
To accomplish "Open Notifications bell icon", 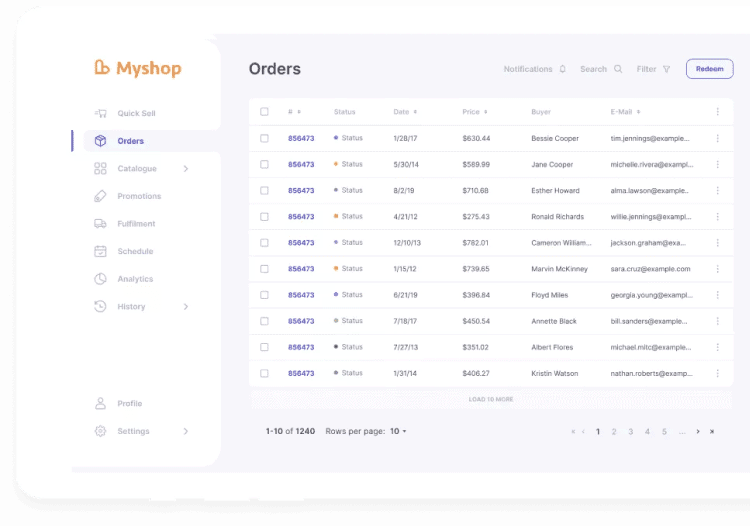I will click(x=563, y=69).
